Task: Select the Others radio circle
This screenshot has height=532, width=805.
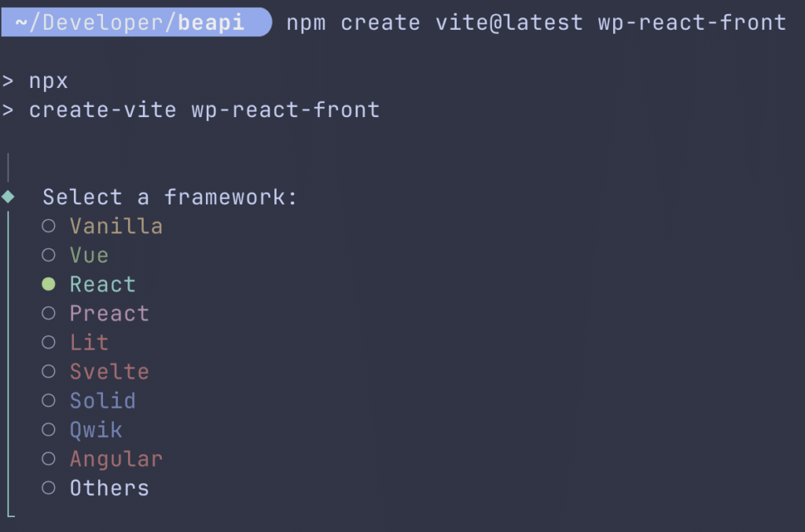Action: coord(49,487)
